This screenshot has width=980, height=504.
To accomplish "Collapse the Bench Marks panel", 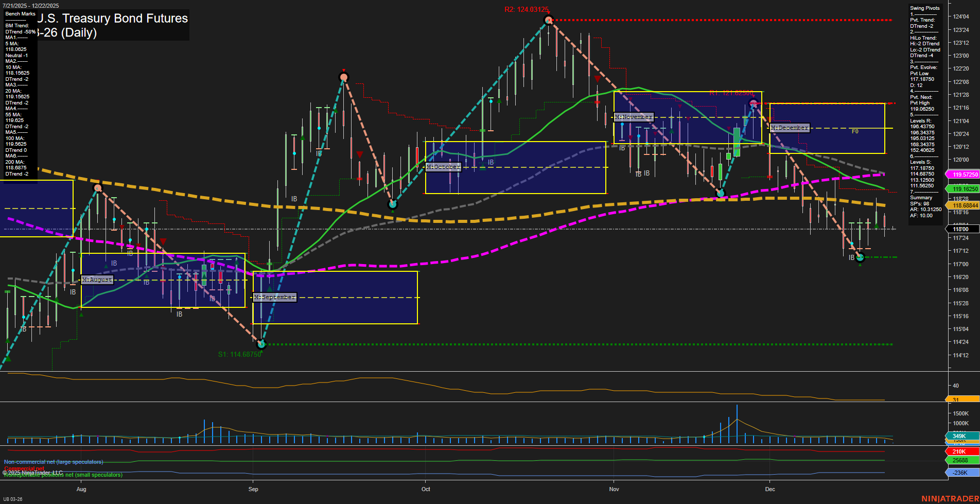I will click(20, 14).
